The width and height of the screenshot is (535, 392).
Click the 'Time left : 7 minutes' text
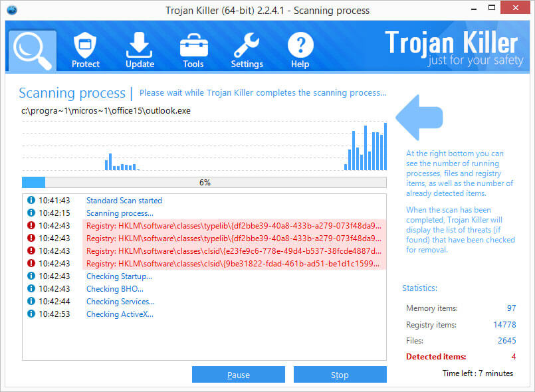478,373
